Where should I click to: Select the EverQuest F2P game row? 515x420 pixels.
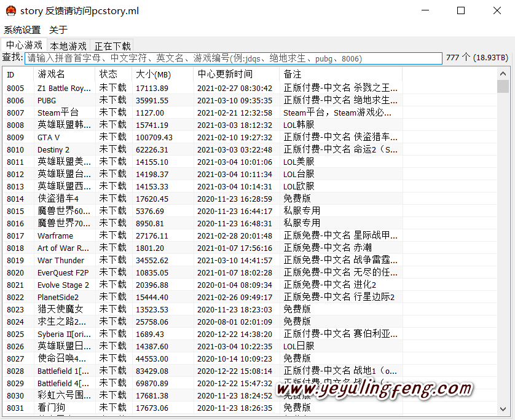coord(250,273)
